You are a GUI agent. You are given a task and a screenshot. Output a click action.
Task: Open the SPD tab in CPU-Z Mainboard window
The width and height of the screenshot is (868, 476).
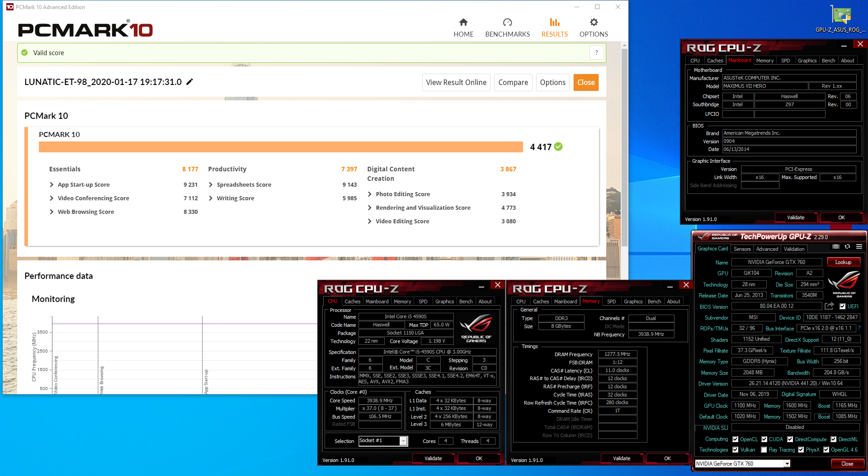pos(786,61)
